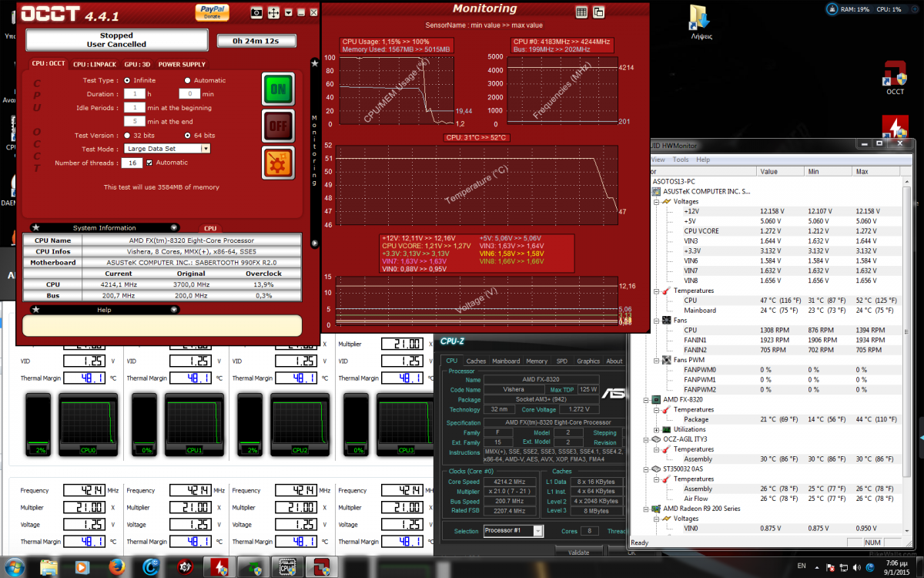Open View menu in HWMonitor
This screenshot has width=924, height=578.
pyautogui.click(x=659, y=160)
